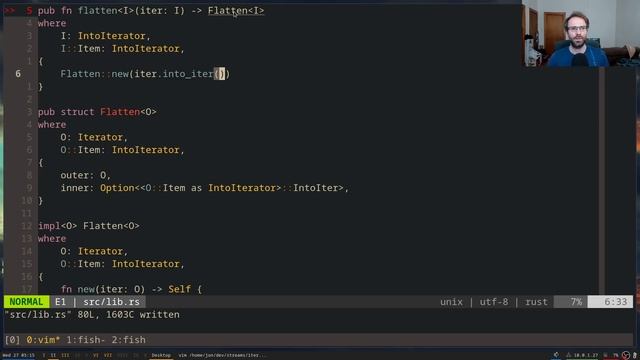640x360 pixels.
Task: Click the "pub struct Flatten<O>" declaration
Action: (x=97, y=112)
